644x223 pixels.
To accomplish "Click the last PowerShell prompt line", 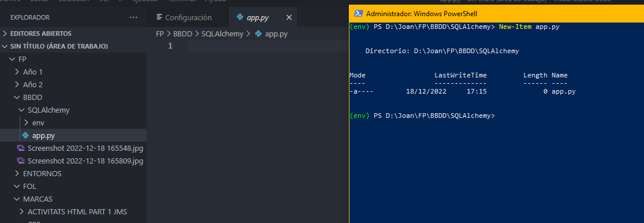I will click(422, 116).
